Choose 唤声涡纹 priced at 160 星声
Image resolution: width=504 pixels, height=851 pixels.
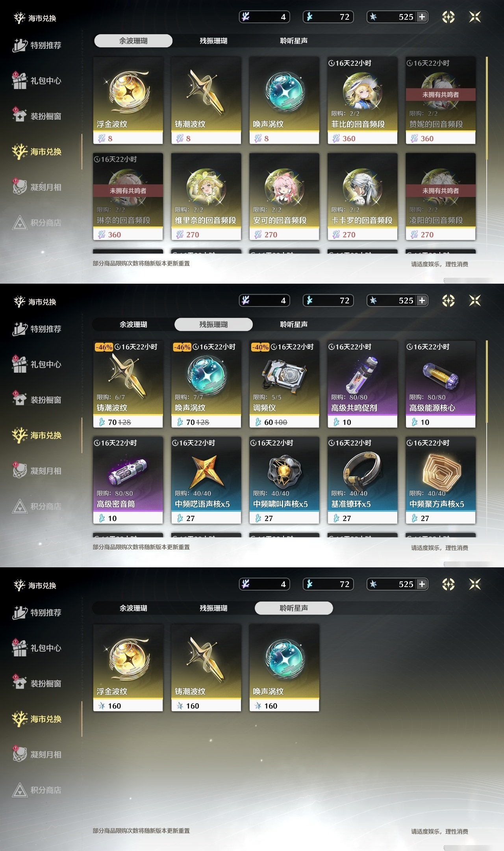pos(284,668)
